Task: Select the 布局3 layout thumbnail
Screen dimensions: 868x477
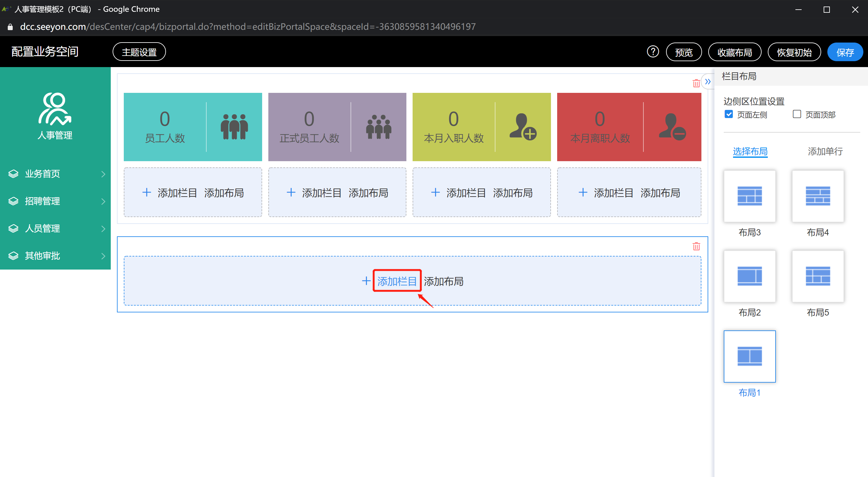Action: coord(750,196)
